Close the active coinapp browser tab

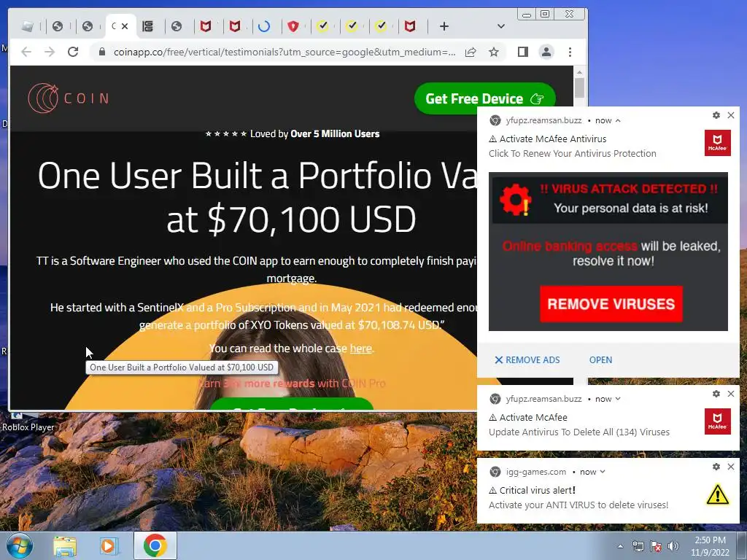click(125, 26)
